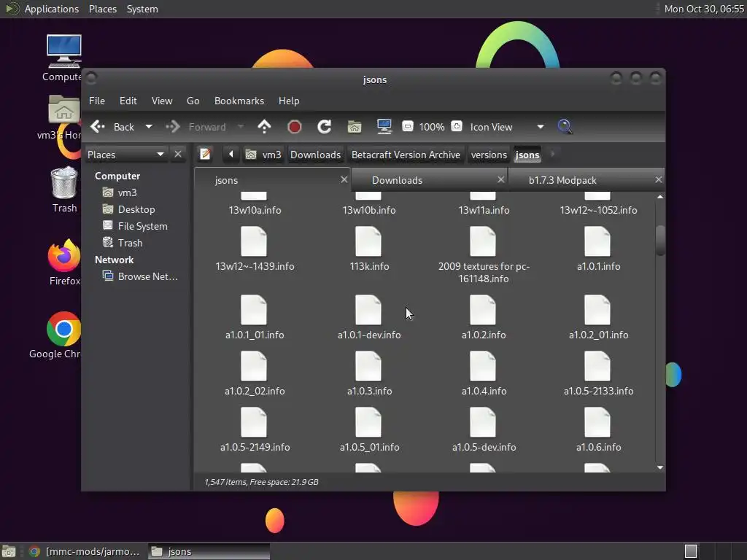Select file a1.0.6.info

[598, 429]
